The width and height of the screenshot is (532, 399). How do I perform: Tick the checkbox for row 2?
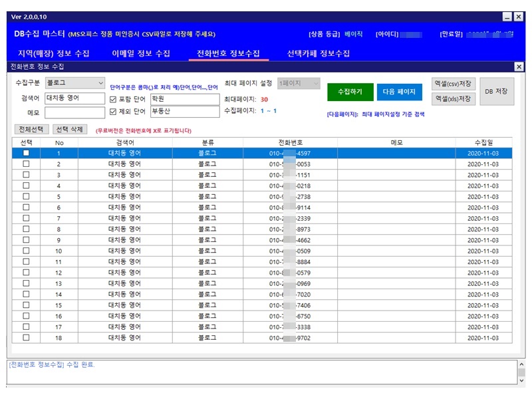[26, 164]
